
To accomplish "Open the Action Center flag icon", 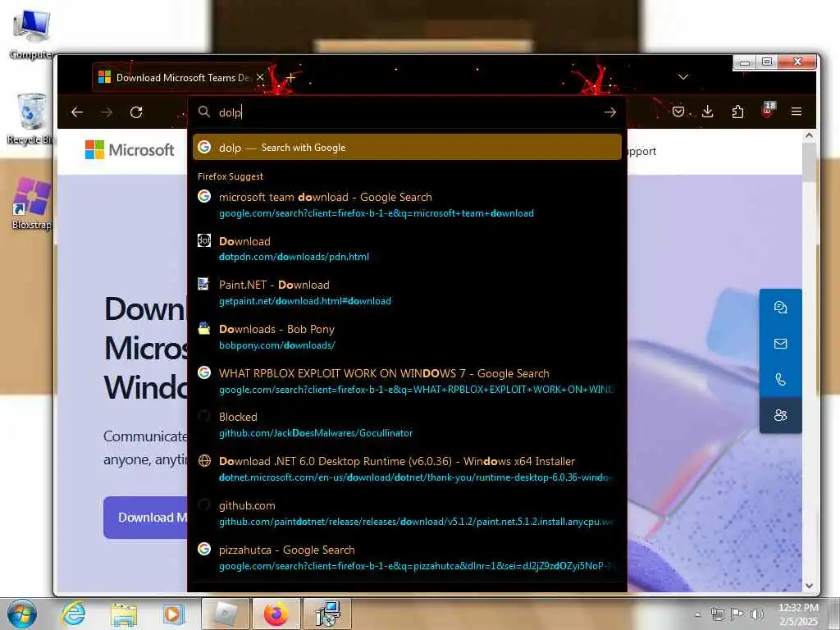I will coord(737,614).
